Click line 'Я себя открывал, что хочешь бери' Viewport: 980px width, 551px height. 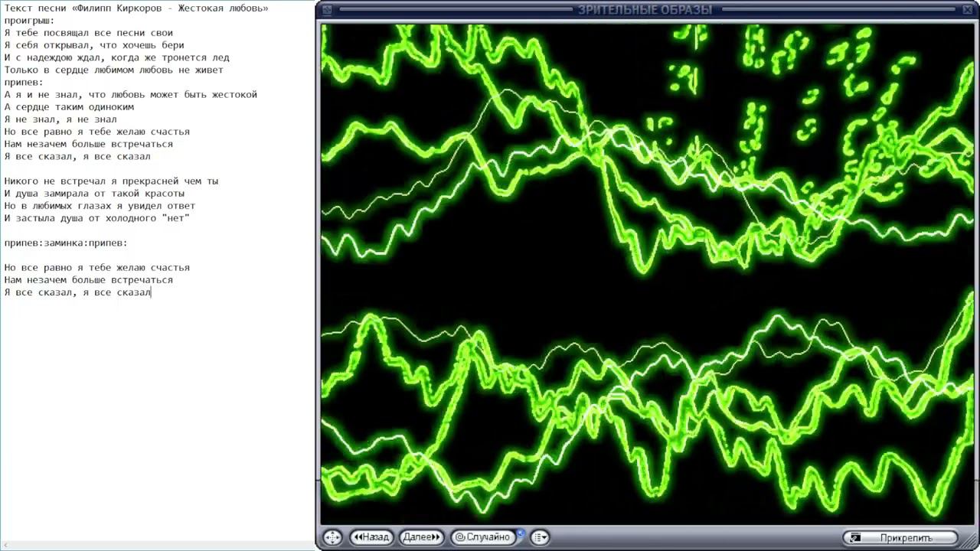[x=94, y=45]
